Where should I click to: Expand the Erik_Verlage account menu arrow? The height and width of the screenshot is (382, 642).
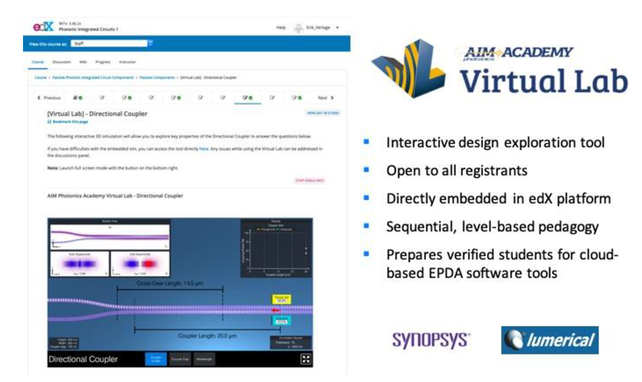pos(337,28)
